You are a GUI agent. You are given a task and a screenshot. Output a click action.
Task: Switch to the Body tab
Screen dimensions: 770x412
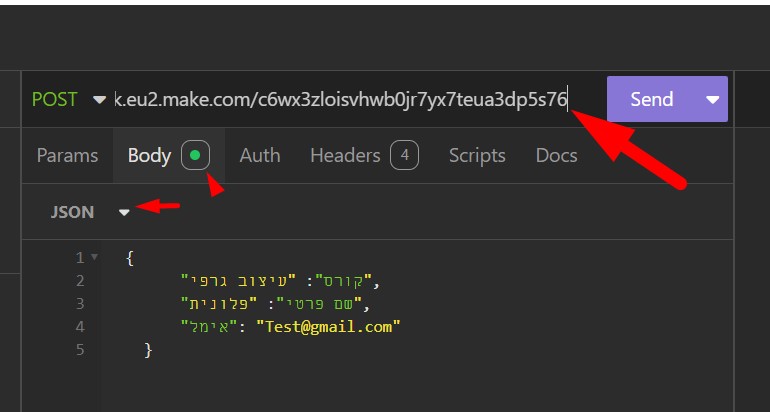168,156
